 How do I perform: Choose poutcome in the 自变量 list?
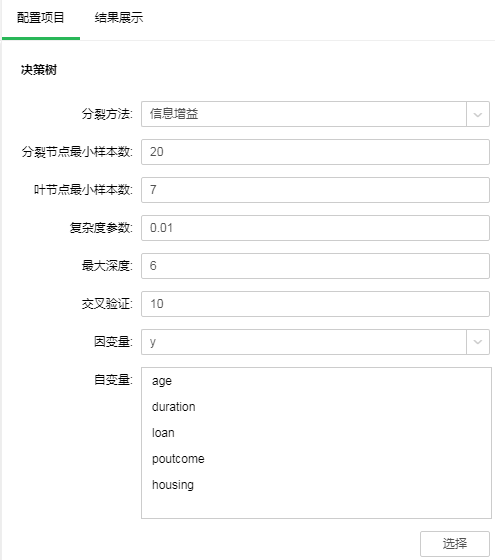(178, 459)
